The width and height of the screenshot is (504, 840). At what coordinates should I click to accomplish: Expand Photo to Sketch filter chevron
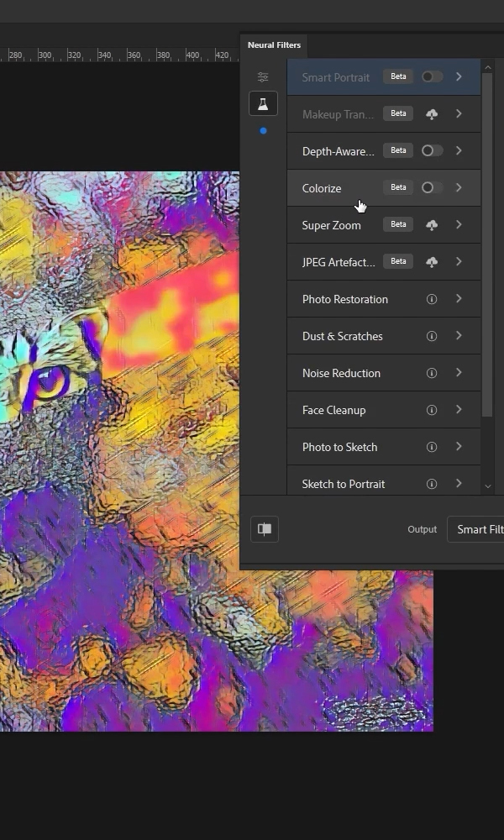pyautogui.click(x=459, y=446)
